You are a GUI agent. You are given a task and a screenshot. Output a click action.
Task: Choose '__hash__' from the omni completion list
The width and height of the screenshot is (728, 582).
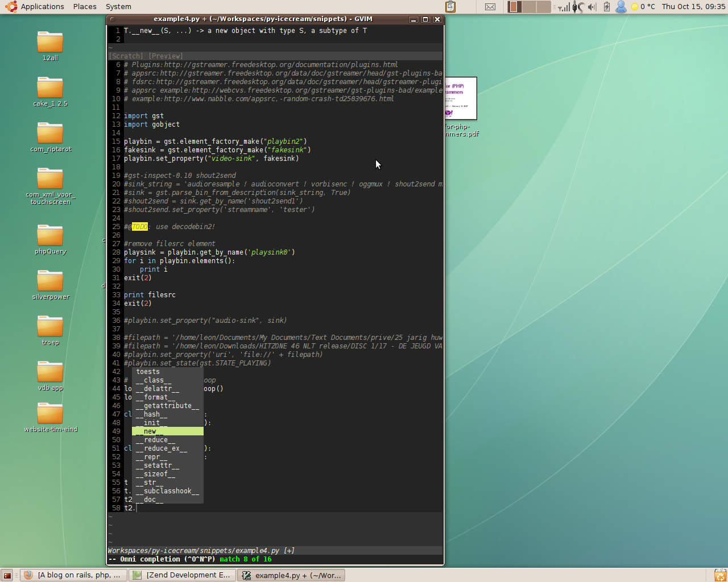168,414
